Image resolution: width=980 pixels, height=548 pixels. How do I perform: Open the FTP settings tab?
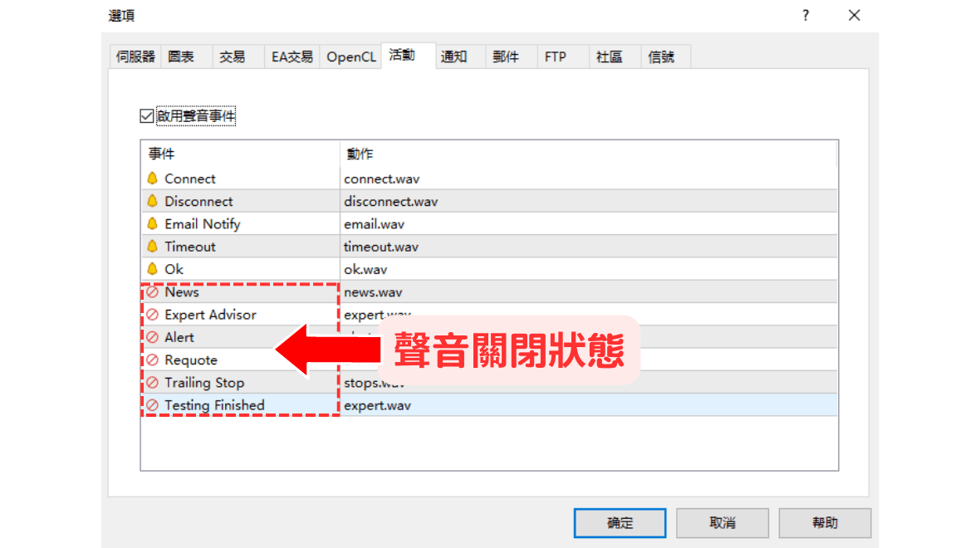(555, 57)
